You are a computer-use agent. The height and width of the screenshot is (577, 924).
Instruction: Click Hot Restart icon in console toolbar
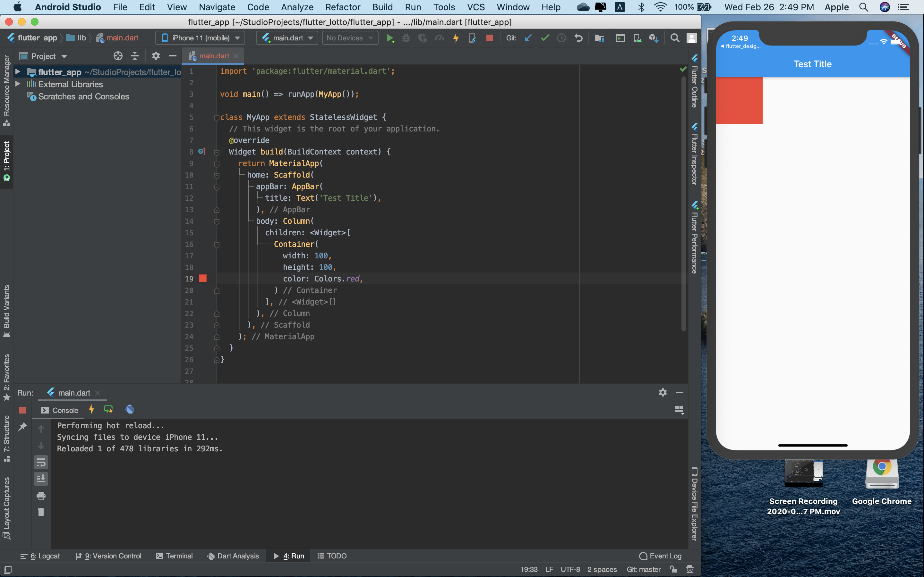108,409
